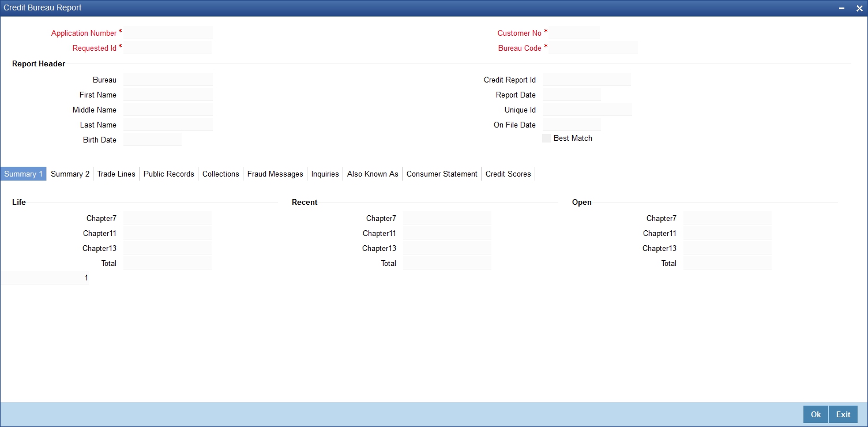Click the Recent Chapter11 field
The width and height of the screenshot is (868, 427).
447,233
